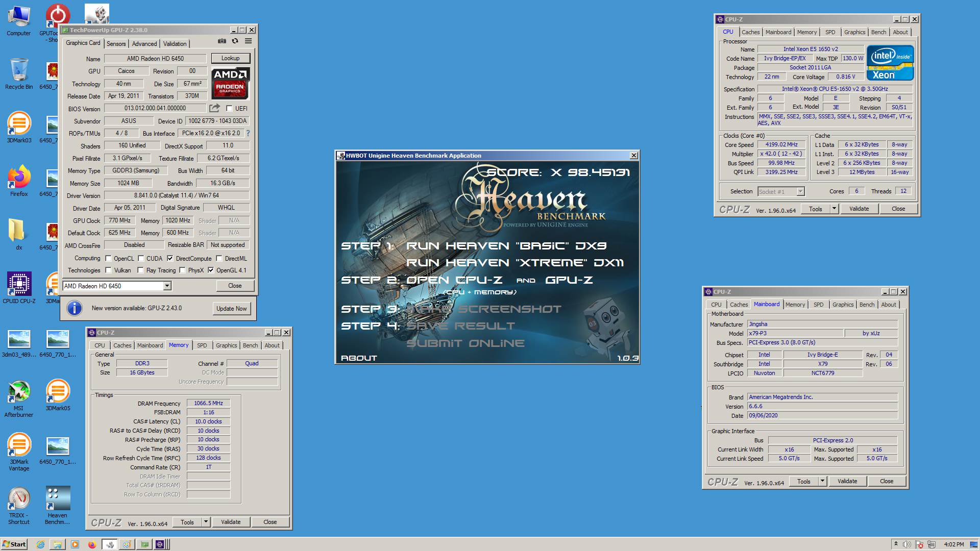Open the 3DMark Vantage desktop shortcut
Viewport: 980px width, 551px height.
coord(19,452)
